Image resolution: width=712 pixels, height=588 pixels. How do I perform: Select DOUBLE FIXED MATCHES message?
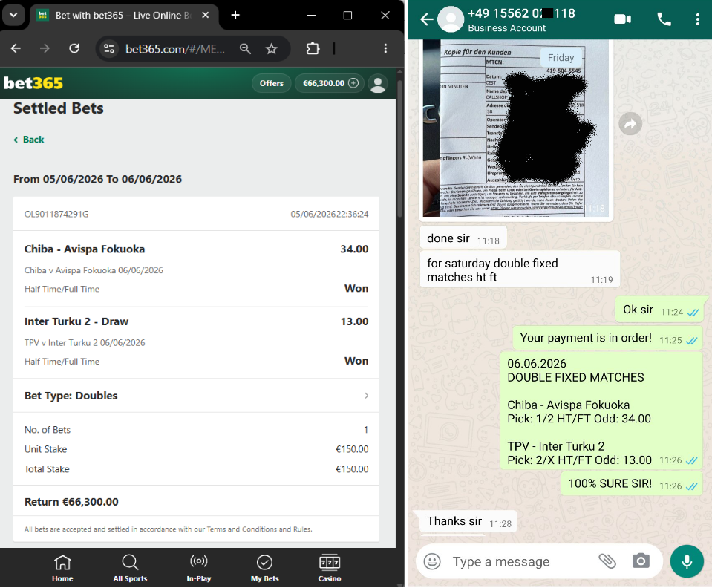[x=601, y=411]
